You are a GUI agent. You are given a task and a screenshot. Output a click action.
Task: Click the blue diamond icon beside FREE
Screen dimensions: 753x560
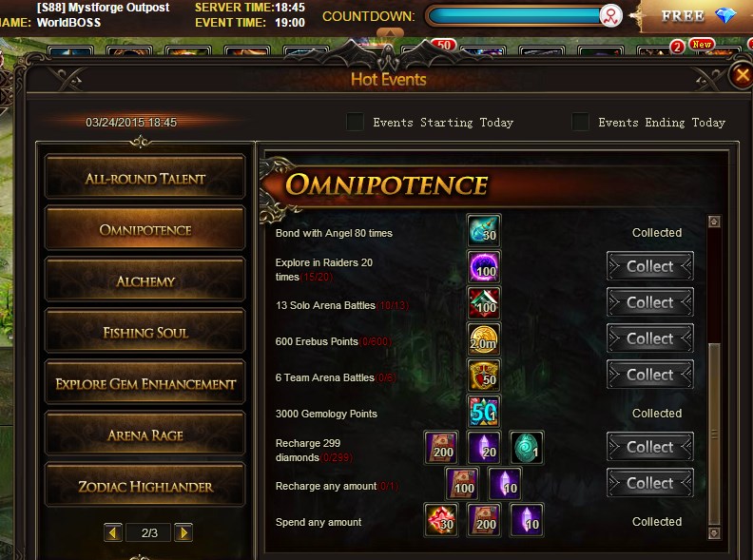click(x=725, y=15)
